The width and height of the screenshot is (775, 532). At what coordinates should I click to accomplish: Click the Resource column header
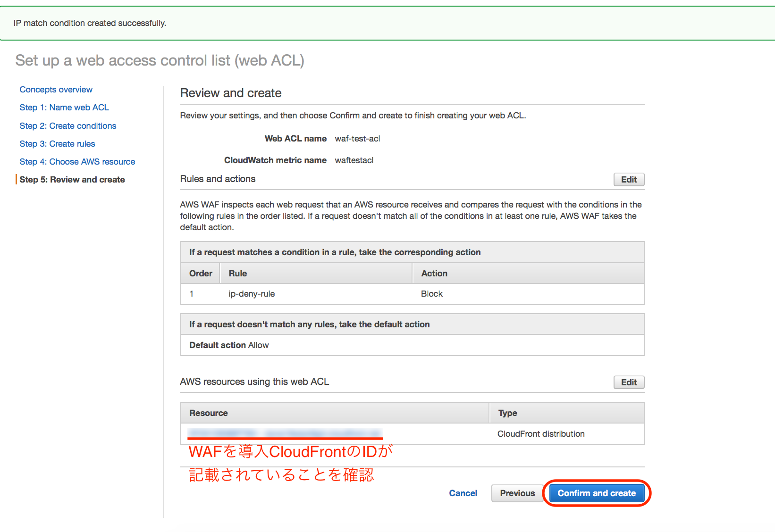208,413
